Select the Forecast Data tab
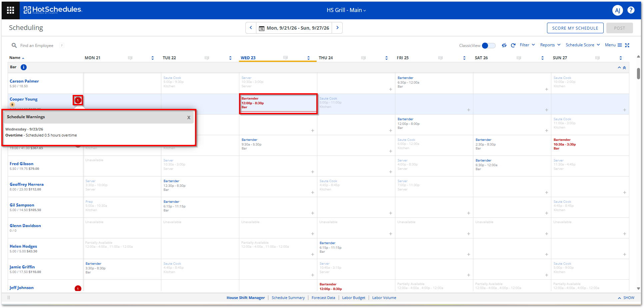Screen dimensions: 644x308 pyautogui.click(x=323, y=298)
